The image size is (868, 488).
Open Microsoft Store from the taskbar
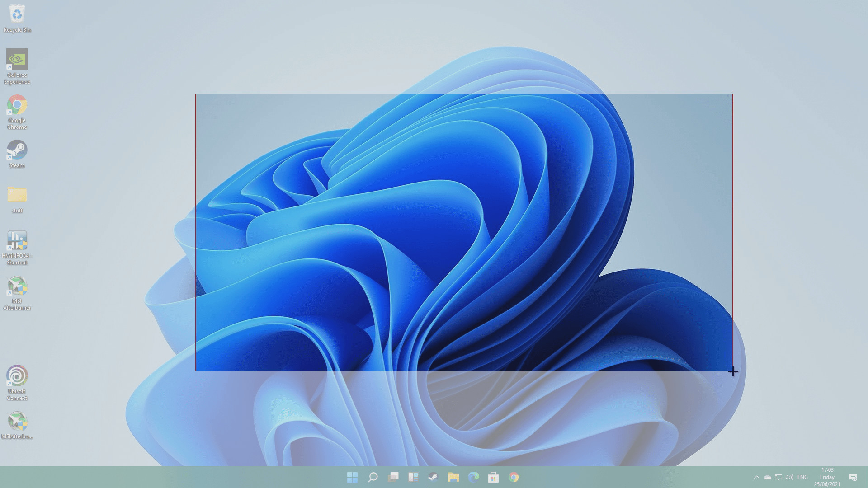point(493,477)
